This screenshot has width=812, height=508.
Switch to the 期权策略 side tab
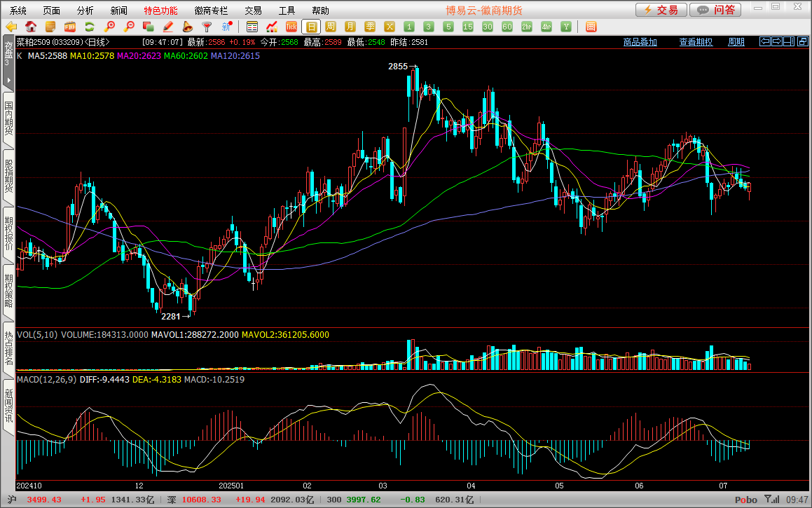click(x=8, y=291)
